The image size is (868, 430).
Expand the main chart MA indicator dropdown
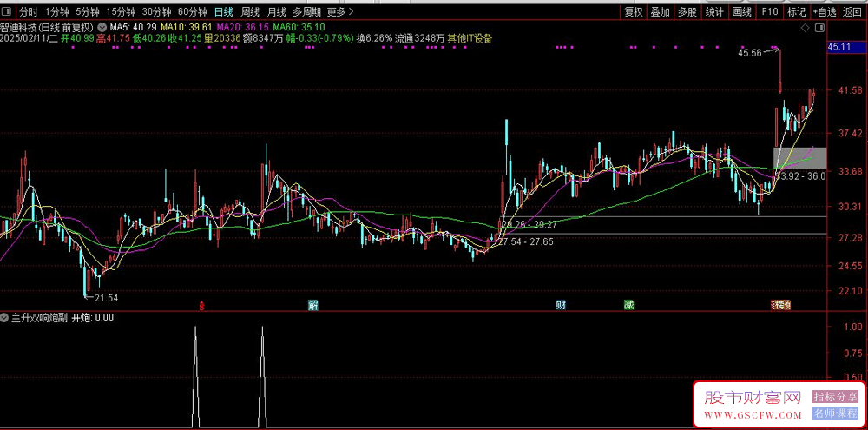tap(102, 27)
